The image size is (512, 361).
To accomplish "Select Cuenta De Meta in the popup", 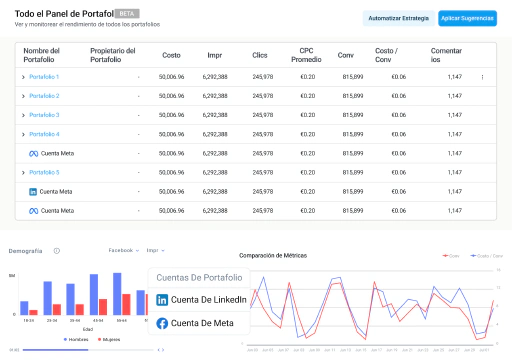I will (x=199, y=323).
